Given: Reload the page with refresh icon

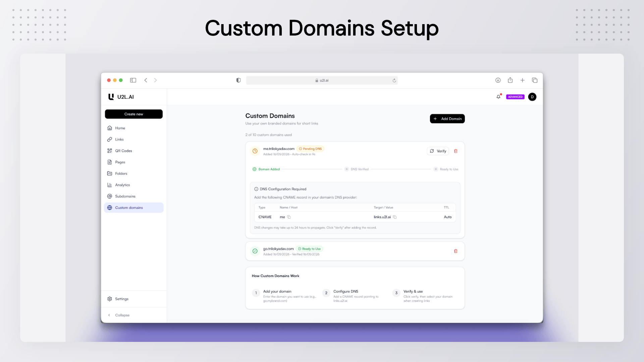Looking at the screenshot, I should pyautogui.click(x=394, y=80).
